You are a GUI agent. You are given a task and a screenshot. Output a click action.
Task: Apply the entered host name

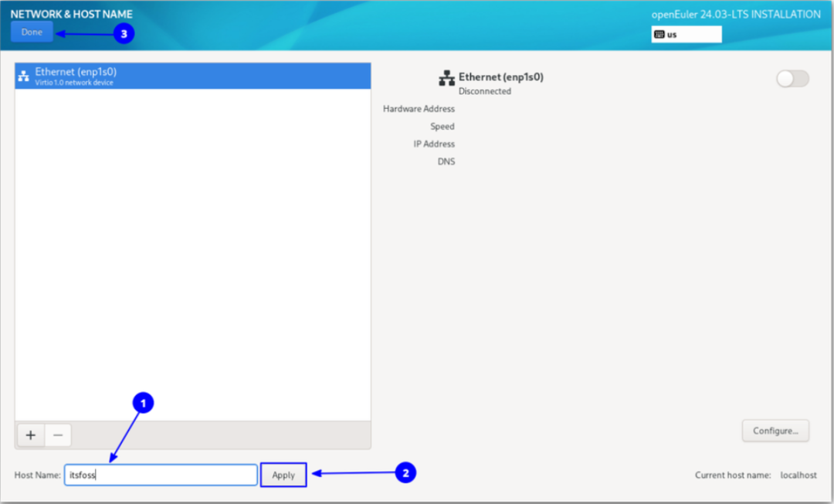(283, 475)
